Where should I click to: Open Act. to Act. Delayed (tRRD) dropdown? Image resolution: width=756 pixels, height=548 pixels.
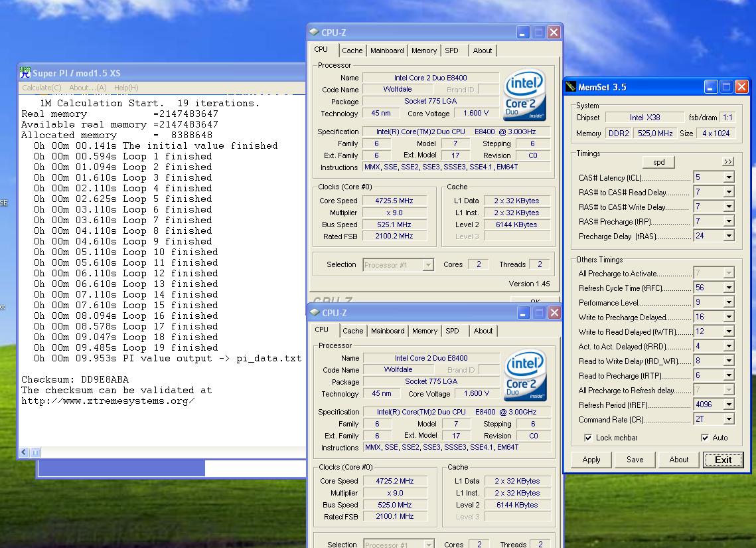tap(729, 346)
